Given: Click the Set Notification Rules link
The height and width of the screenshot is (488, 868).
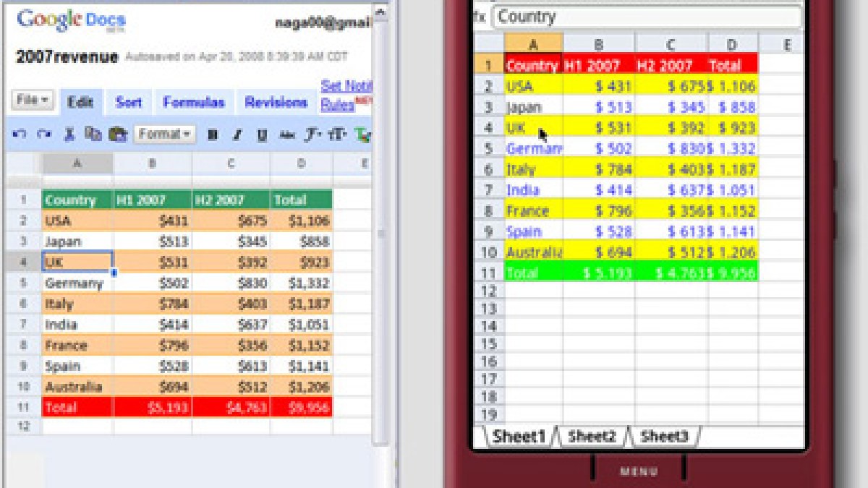Looking at the screenshot, I should [346, 95].
